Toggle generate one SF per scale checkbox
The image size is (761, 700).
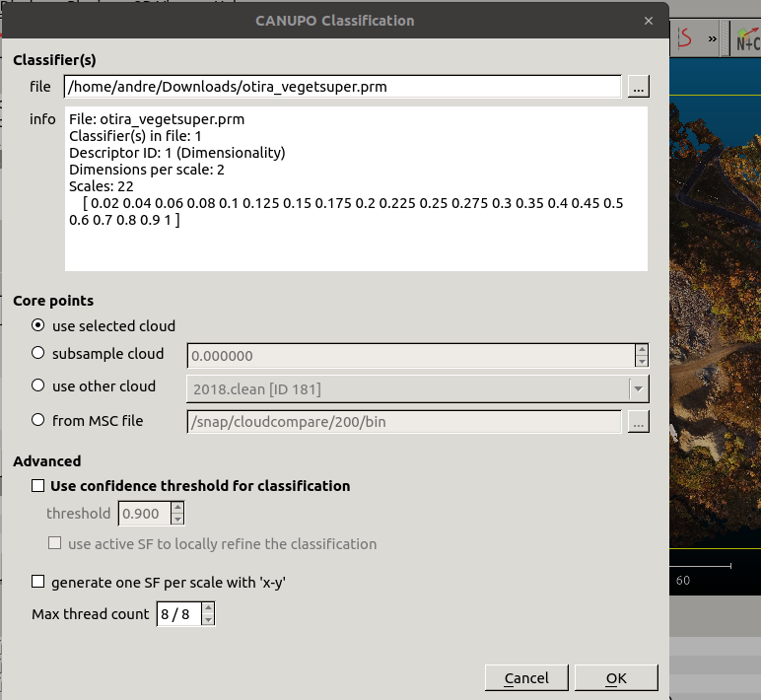pos(38,582)
